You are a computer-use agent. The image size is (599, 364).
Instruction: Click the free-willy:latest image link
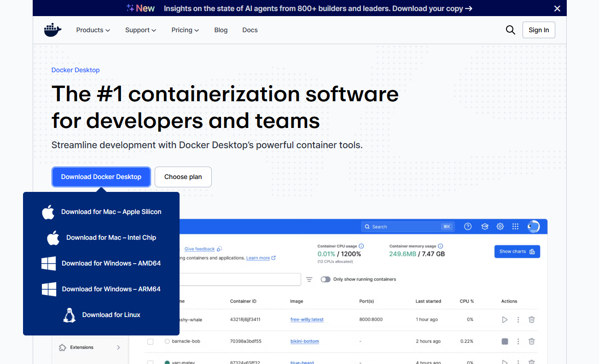tap(307, 319)
